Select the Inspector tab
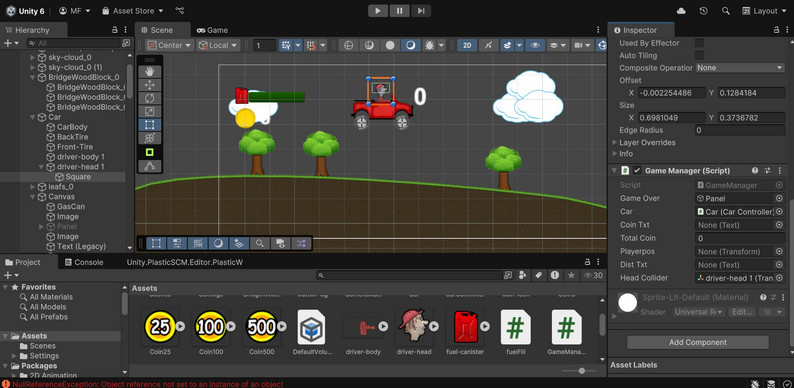This screenshot has width=794, height=388. (x=640, y=30)
